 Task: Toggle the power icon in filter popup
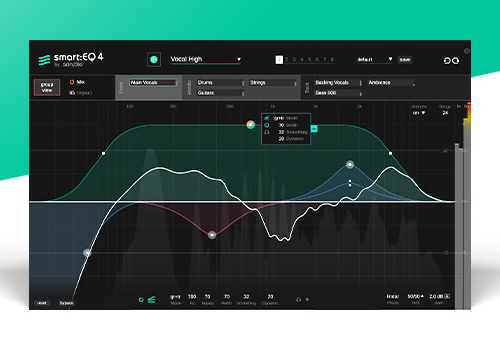click(x=267, y=125)
